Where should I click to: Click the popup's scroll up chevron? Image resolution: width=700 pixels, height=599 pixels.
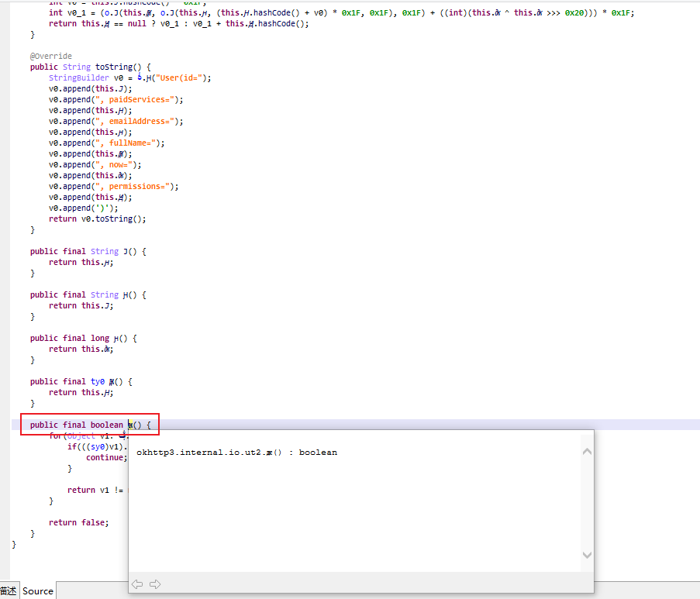pyautogui.click(x=587, y=452)
